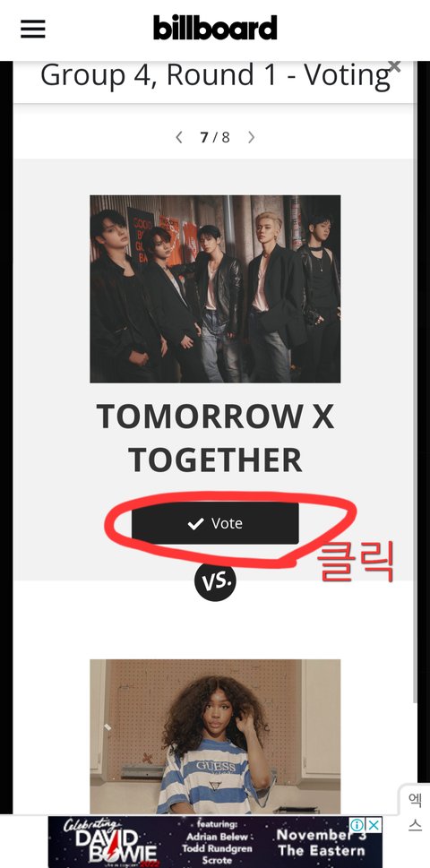Click the round VS. badge
Viewport: 430px width, 868px height.
tap(215, 580)
